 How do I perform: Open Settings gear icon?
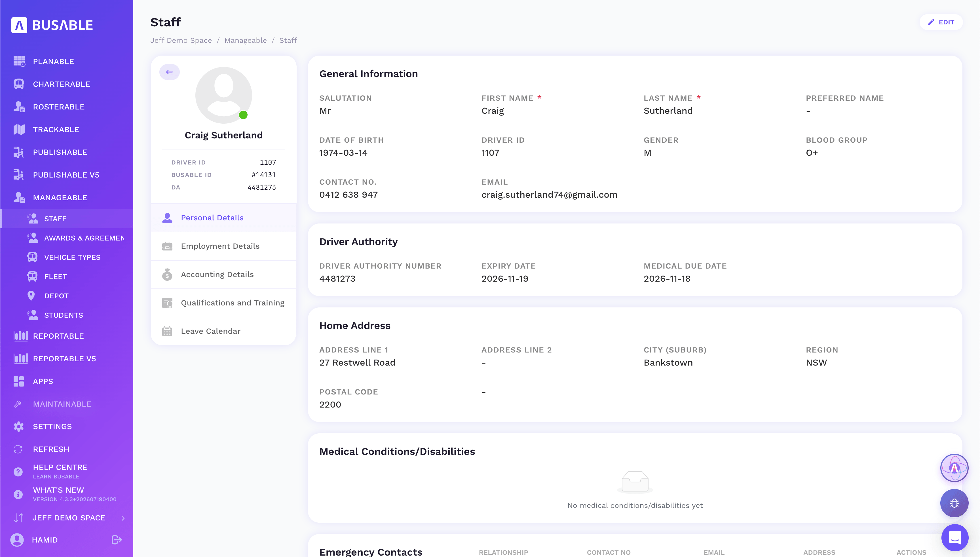point(19,427)
